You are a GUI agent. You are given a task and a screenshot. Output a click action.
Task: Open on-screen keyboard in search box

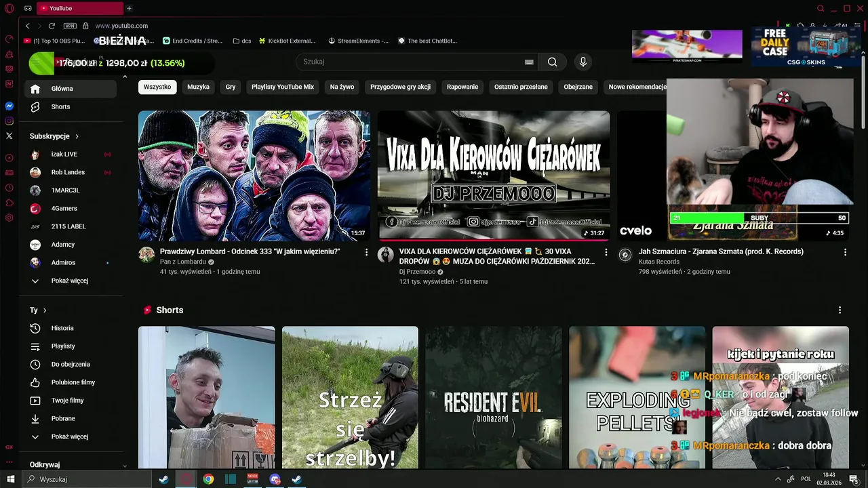(529, 62)
